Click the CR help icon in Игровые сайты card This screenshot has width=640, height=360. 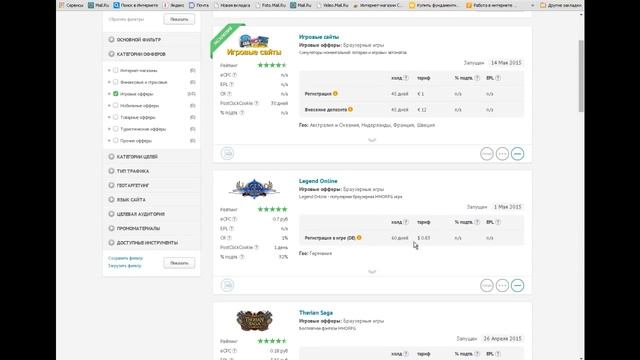(229, 94)
